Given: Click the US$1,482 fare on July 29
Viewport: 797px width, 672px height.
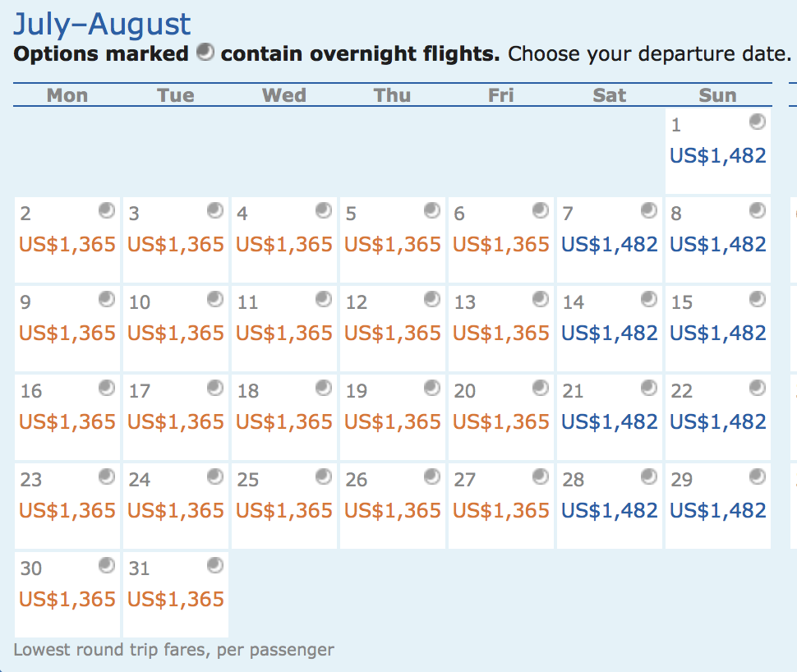Looking at the screenshot, I should point(717,510).
